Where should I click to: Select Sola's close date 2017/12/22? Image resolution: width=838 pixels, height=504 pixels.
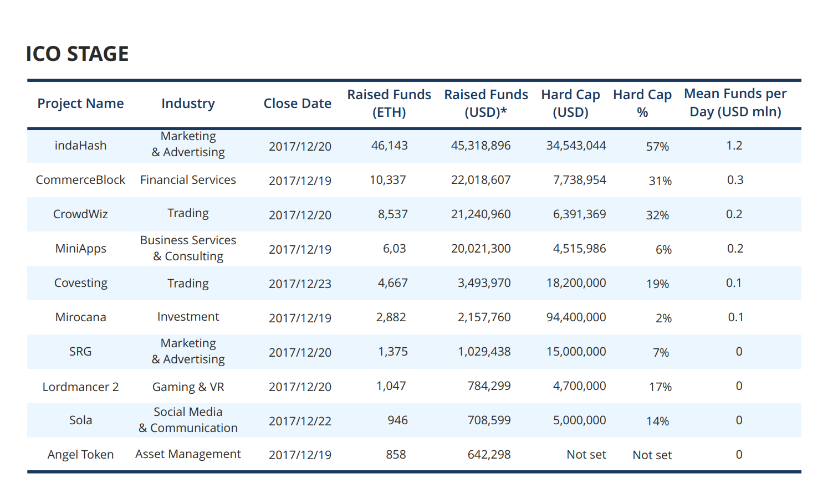click(300, 421)
